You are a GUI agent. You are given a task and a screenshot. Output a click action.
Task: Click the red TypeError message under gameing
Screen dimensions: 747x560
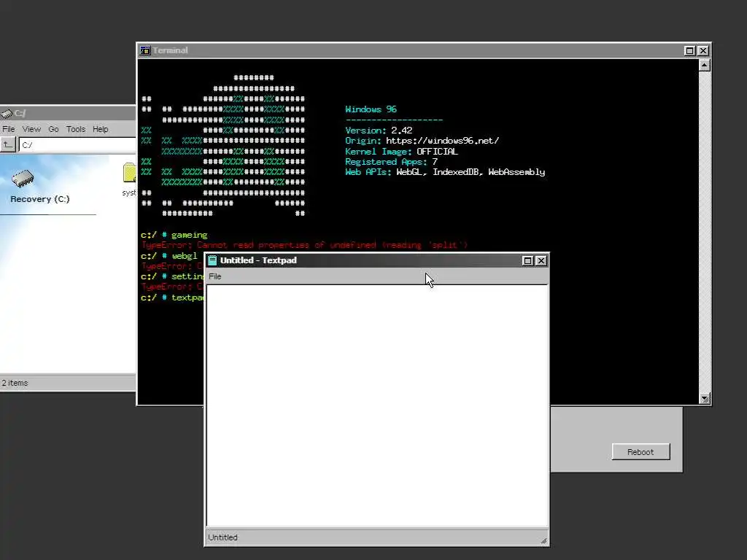(x=304, y=245)
